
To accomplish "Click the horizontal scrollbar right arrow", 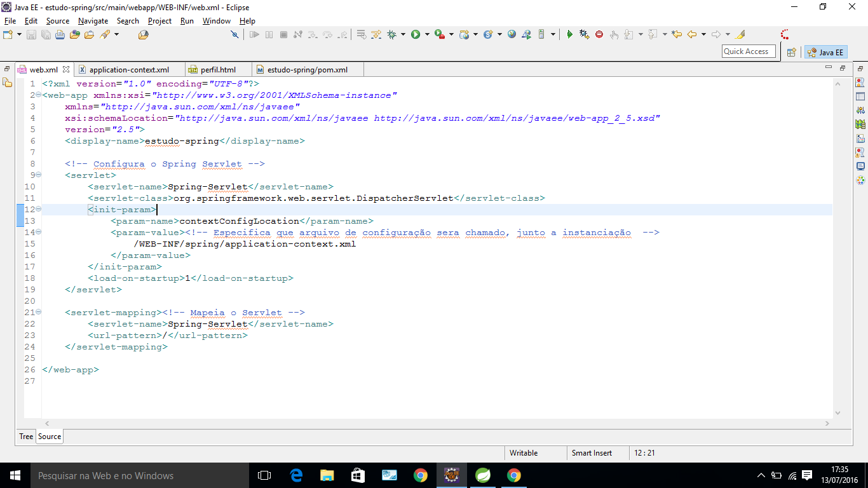I will coord(827,423).
